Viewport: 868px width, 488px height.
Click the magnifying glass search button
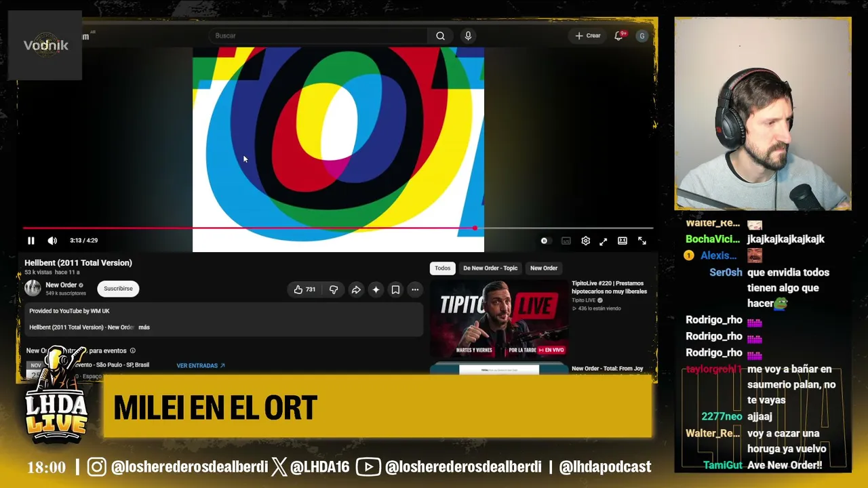pyautogui.click(x=441, y=36)
